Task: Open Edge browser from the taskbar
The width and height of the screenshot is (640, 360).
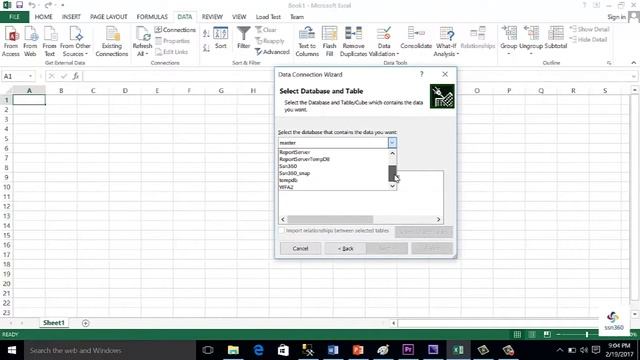Action: (258, 350)
